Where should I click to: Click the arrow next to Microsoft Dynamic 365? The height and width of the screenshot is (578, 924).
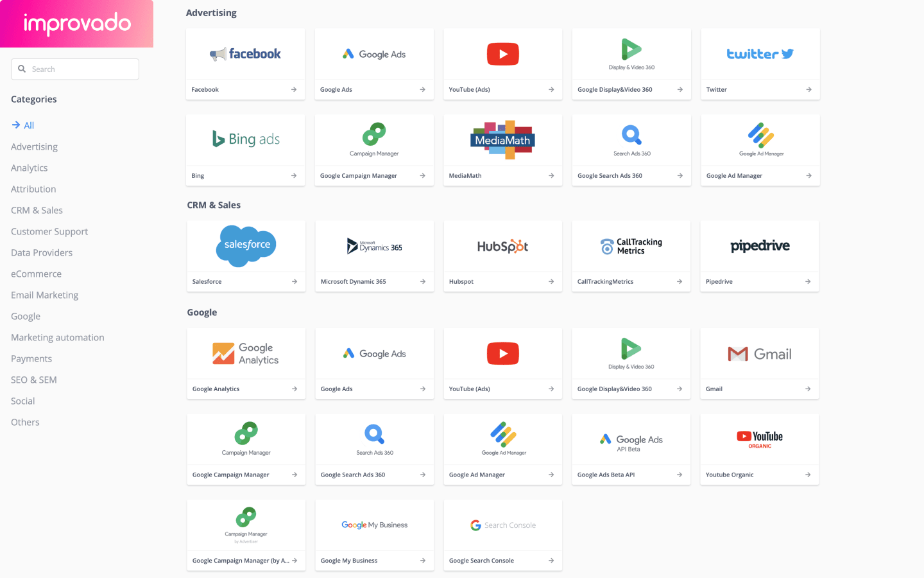point(423,281)
